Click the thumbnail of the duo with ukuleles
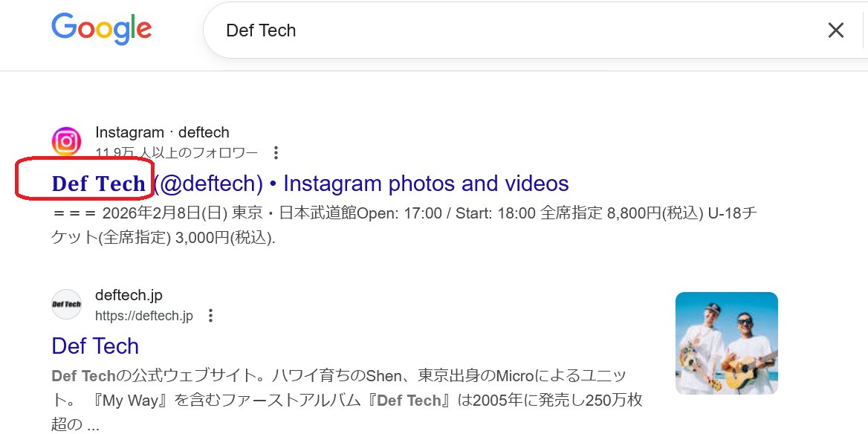Image resolution: width=868 pixels, height=434 pixels. [726, 343]
